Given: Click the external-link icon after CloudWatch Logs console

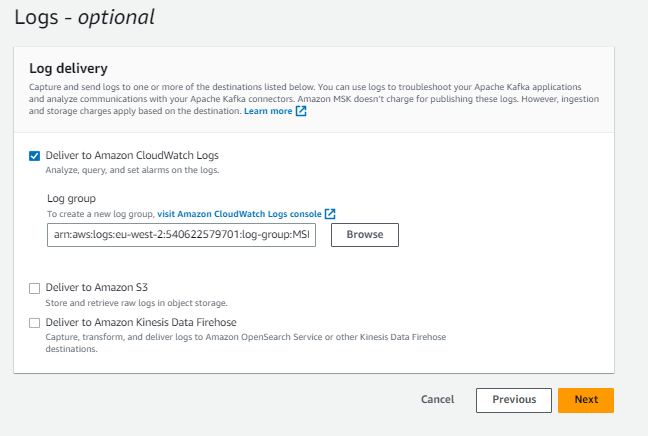Looking at the screenshot, I should pyautogui.click(x=330, y=214).
